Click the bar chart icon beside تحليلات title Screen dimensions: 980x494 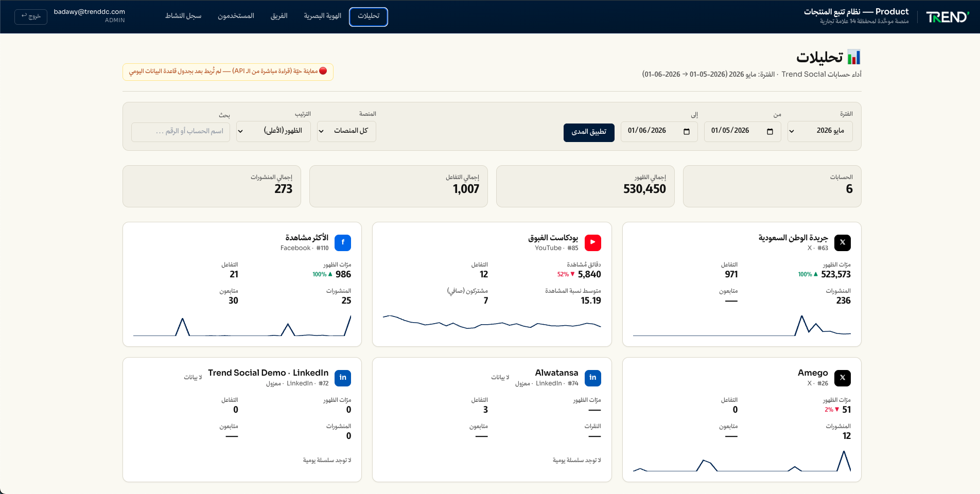854,57
